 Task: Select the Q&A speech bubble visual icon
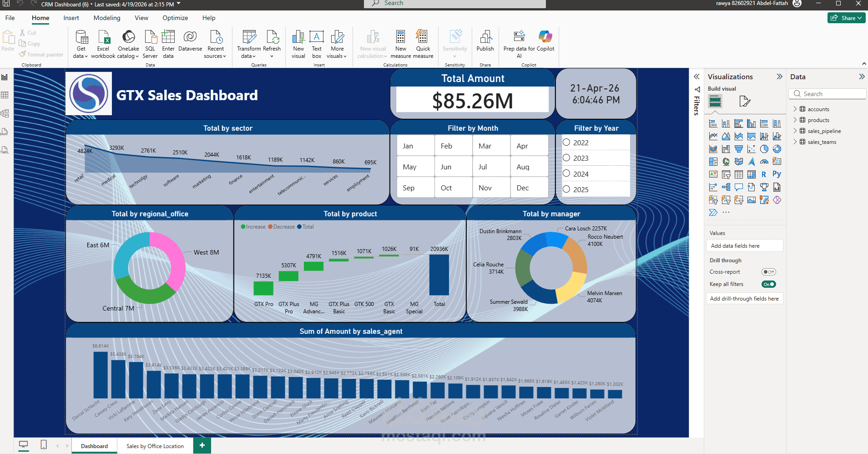(739, 187)
